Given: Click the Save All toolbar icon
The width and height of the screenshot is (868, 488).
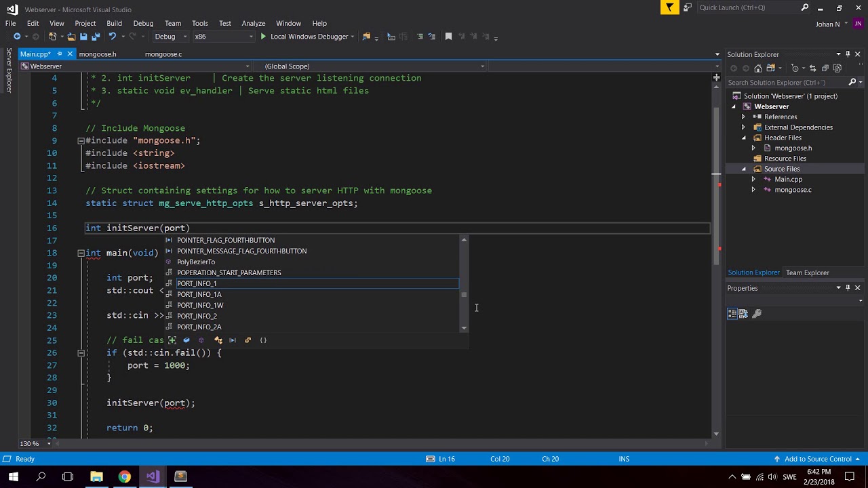Looking at the screenshot, I should [x=96, y=37].
